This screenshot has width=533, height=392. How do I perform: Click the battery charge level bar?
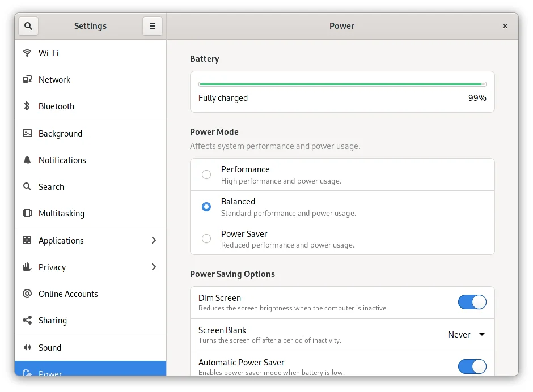point(342,84)
